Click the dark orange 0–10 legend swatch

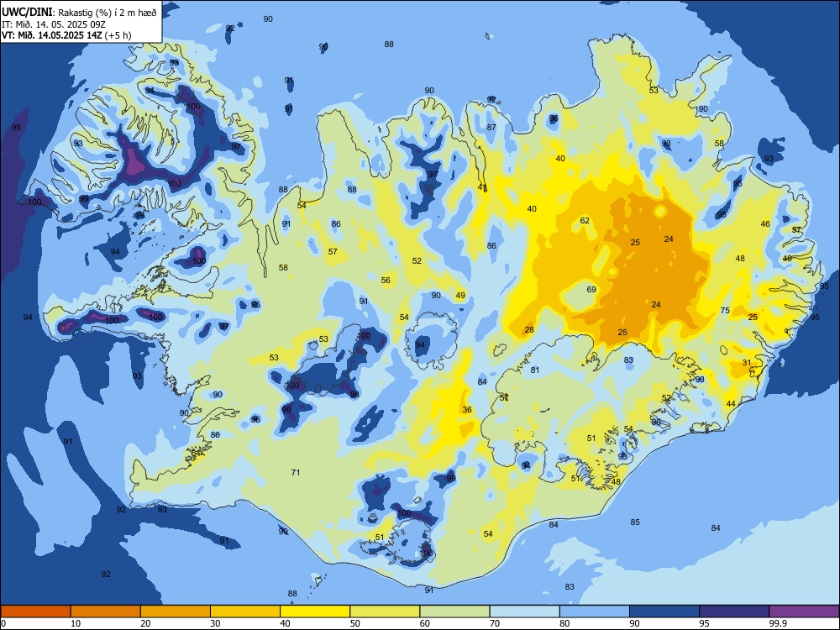point(35,612)
